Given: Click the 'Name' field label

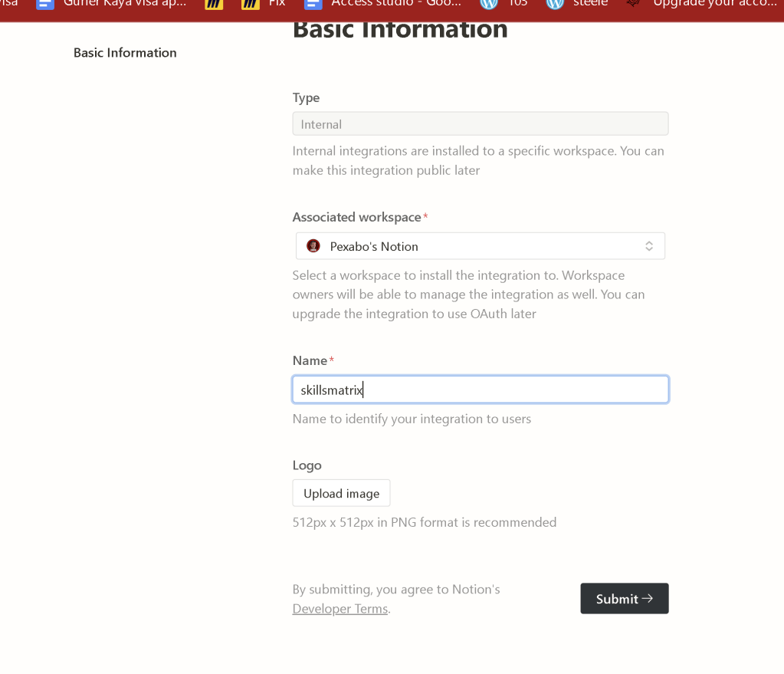Looking at the screenshot, I should point(310,360).
